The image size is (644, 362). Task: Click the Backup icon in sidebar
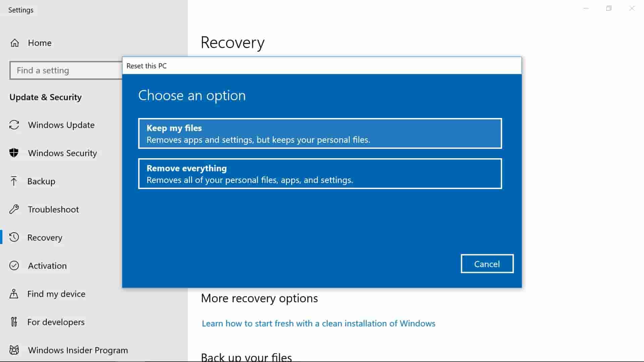point(14,181)
